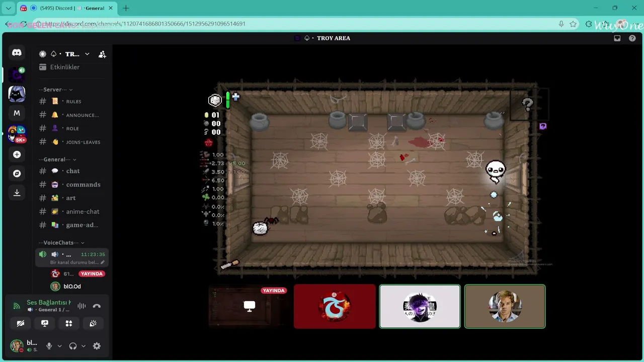Open the chat channel

72,171
